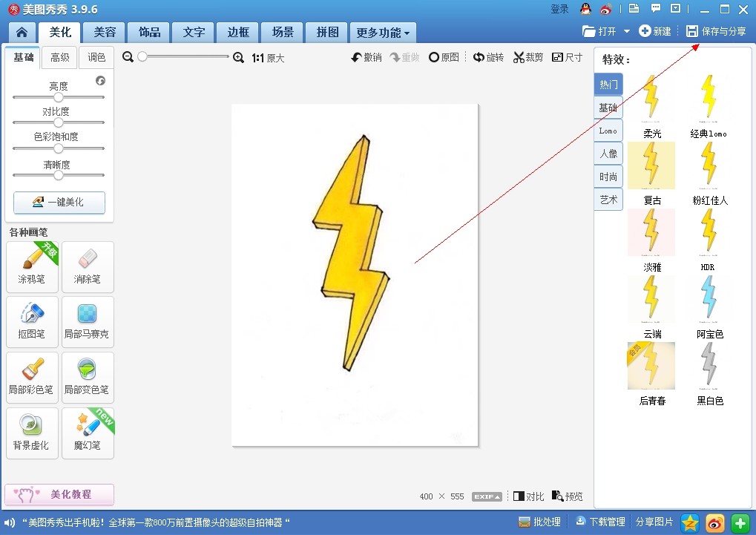Select the 局部马赛克 mosaic tool
The width and height of the screenshot is (756, 535).
click(88, 322)
